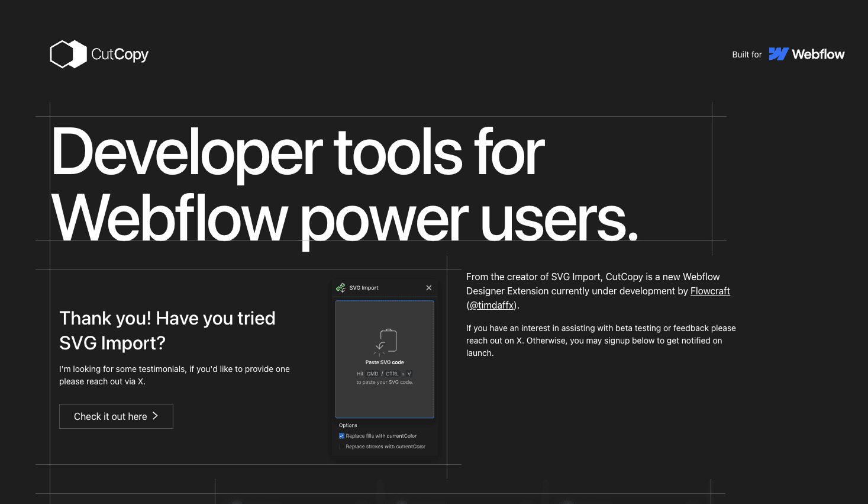
Task: Click the CutCopy wordmark text
Action: 120,54
